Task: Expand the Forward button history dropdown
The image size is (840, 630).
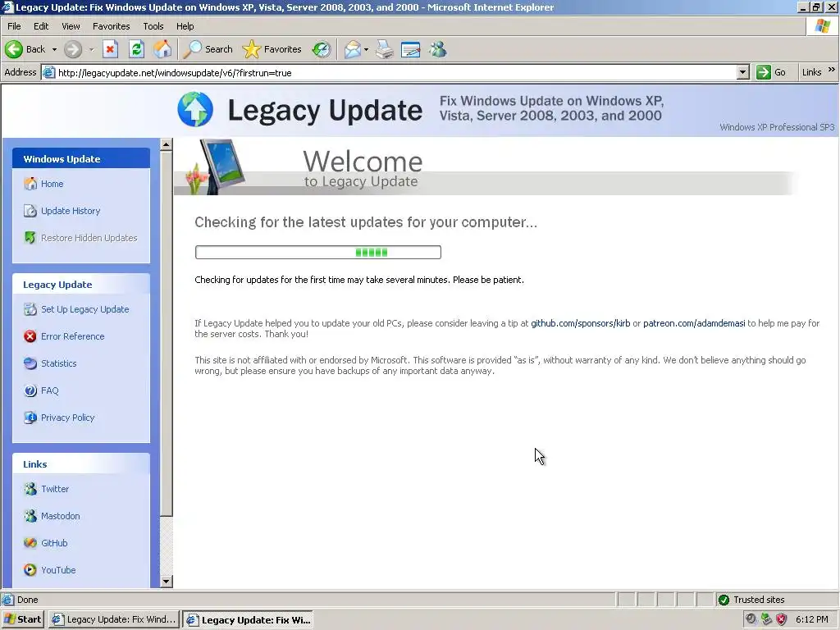Action: (91, 49)
